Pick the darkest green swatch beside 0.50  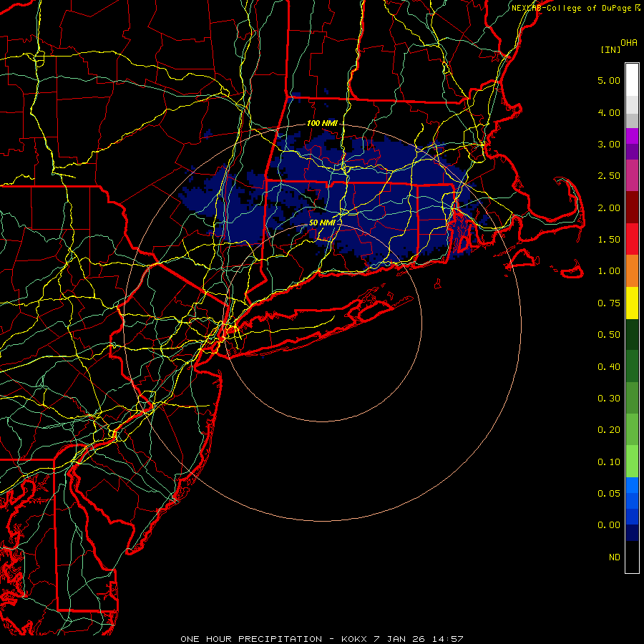pos(632,334)
